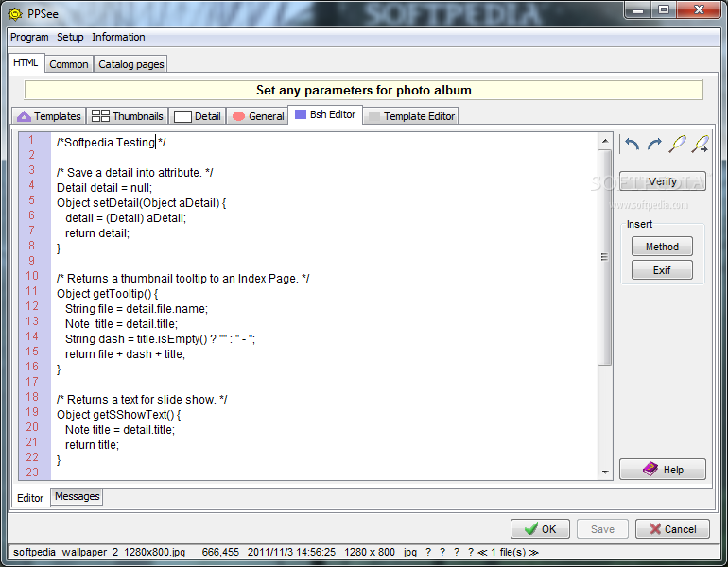Open the Thumbnails tab
Image resolution: width=728 pixels, height=567 pixels.
point(128,116)
